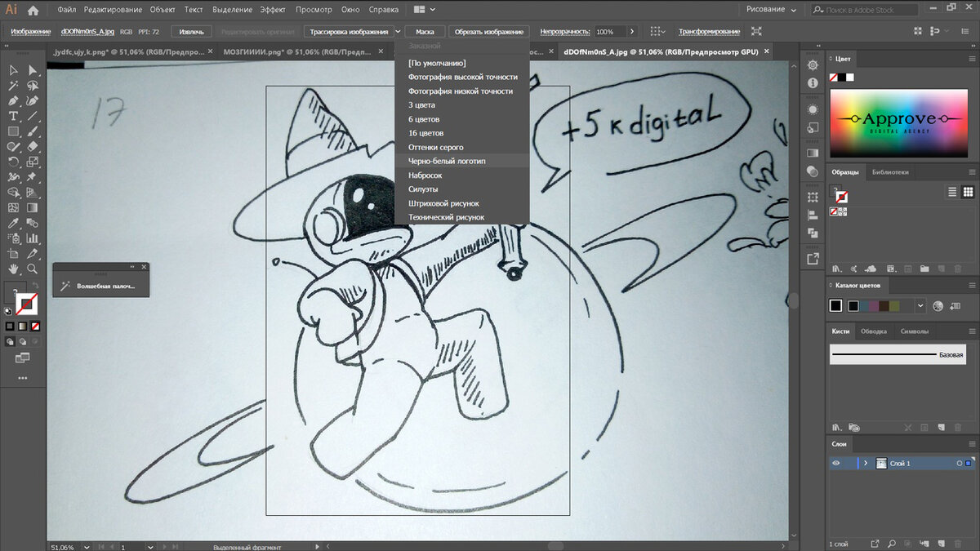The height and width of the screenshot is (551, 980).
Task: Open the Эффект menu
Action: pos(273,10)
